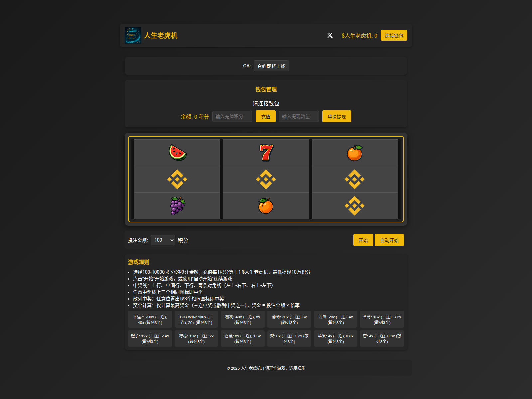Select the 幸运7 200x payout cell
This screenshot has width=532, height=399.
pyautogui.click(x=150, y=319)
